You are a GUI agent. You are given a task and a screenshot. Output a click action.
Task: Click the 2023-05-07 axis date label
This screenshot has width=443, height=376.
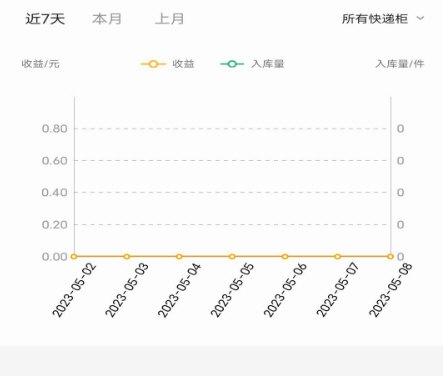tap(338, 290)
